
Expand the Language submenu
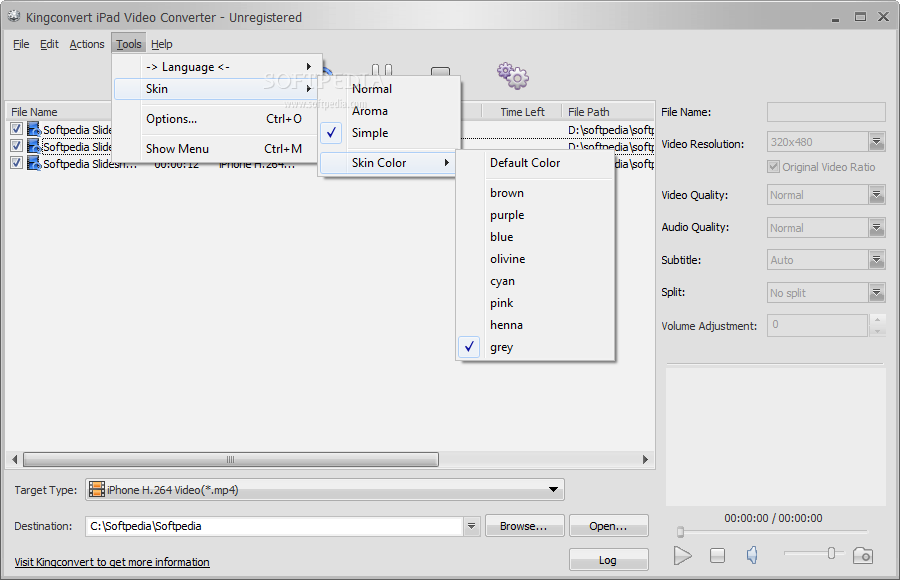pyautogui.click(x=218, y=67)
